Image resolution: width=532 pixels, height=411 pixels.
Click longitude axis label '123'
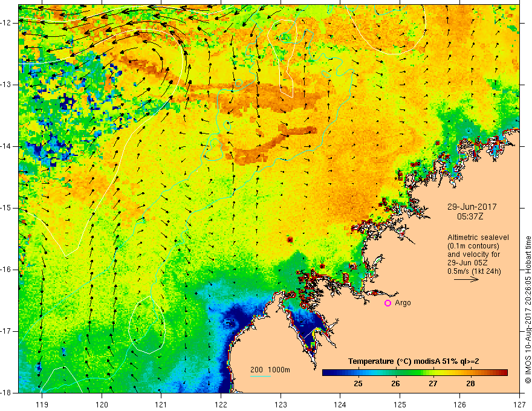click(x=281, y=404)
